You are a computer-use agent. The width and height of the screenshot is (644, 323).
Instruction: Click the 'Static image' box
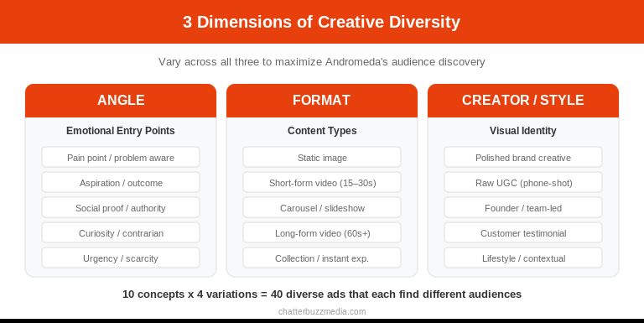(x=322, y=158)
